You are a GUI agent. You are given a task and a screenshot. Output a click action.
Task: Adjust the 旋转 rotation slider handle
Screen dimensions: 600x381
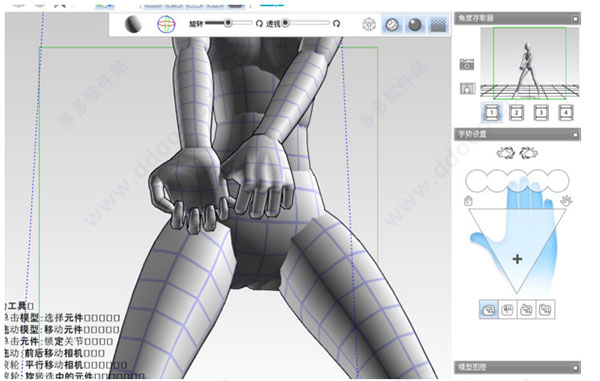point(228,23)
